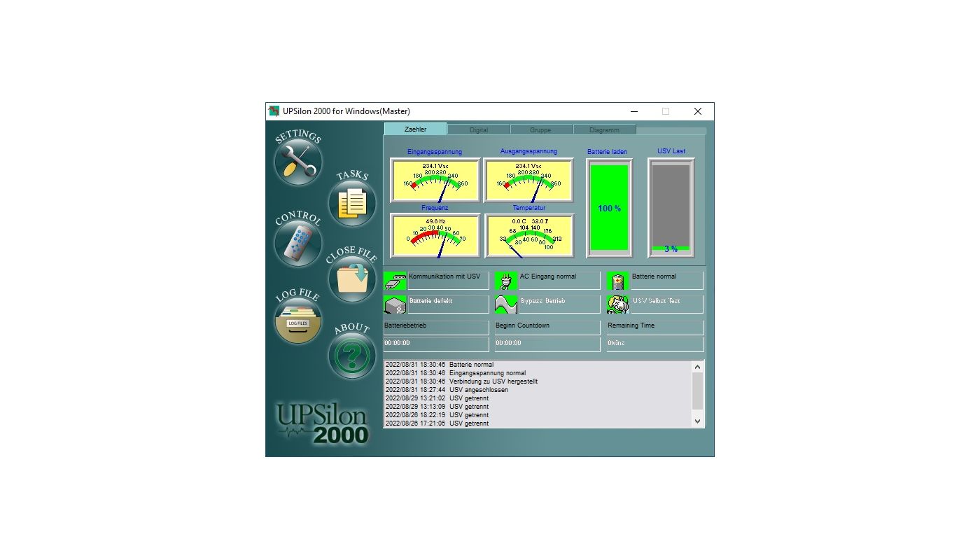Screen dimensions: 980x560
Task: Select the 13:13:09 'USV getrennt' log entry
Action: (538, 407)
